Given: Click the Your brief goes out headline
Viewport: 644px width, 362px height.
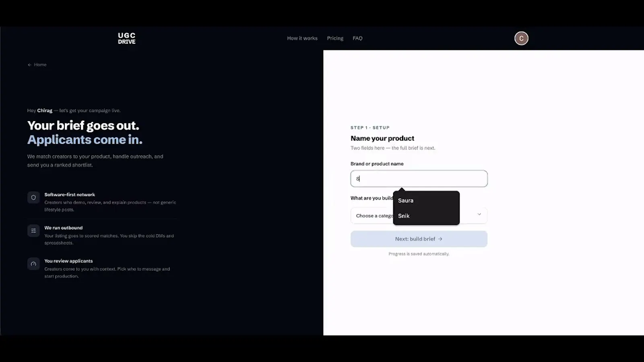Looking at the screenshot, I should (83, 125).
